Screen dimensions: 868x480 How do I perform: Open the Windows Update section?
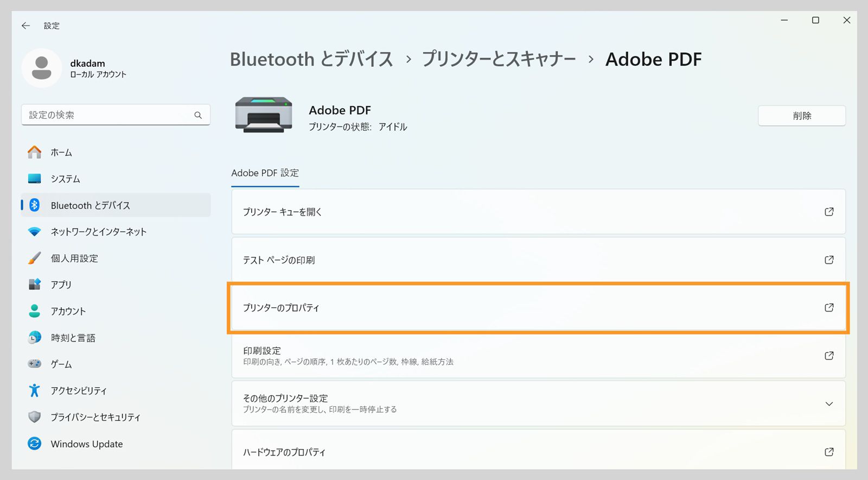coord(86,444)
